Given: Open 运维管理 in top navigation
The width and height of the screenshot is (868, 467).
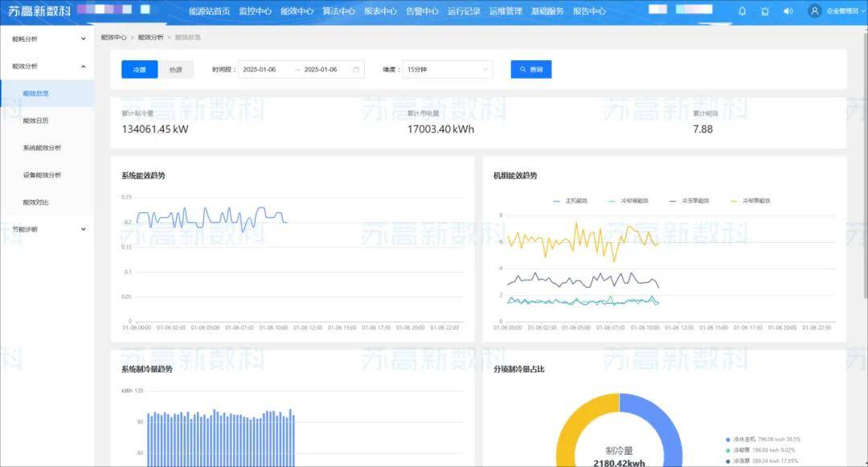Looking at the screenshot, I should [506, 11].
